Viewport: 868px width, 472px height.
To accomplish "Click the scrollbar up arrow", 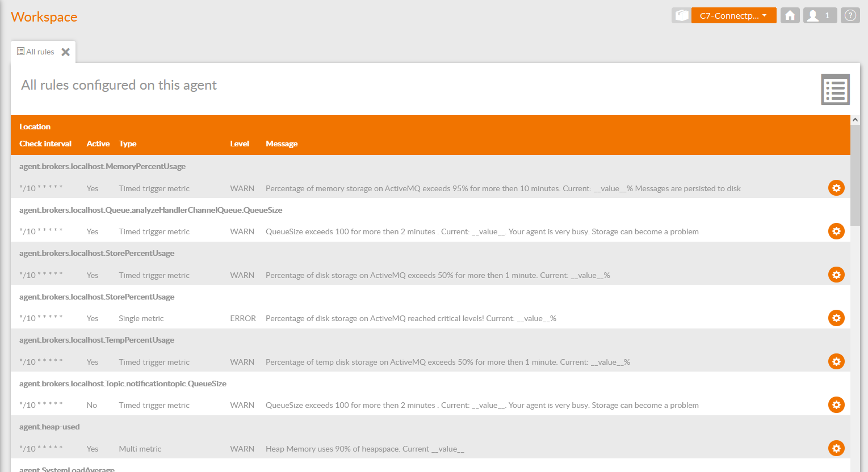I will point(855,120).
